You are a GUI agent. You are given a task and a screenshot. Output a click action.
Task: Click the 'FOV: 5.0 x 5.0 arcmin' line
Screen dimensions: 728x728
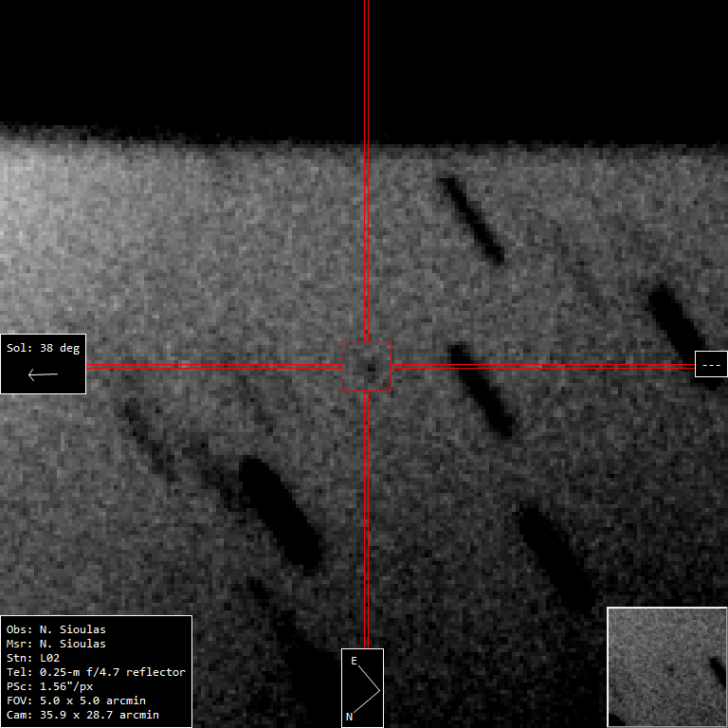[x=76, y=701]
